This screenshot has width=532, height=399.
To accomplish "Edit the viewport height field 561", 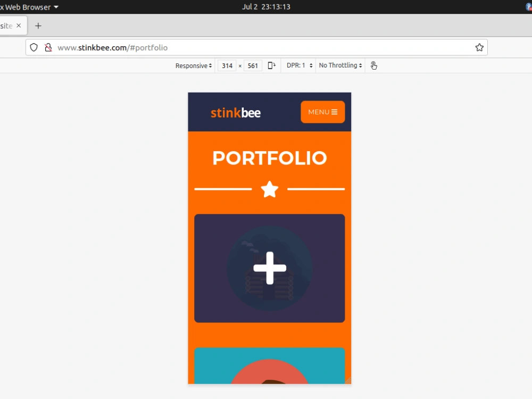I will click(253, 65).
